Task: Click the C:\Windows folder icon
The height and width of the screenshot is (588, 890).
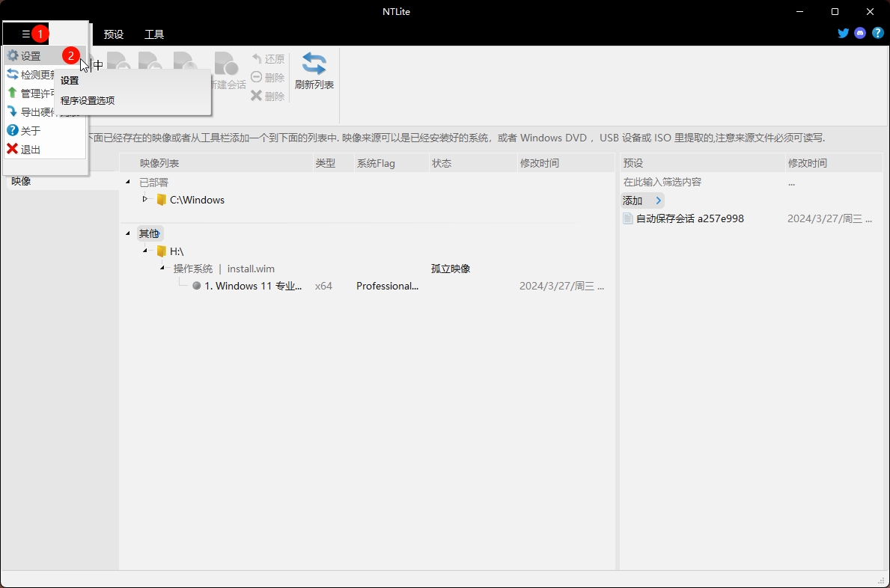Action: (162, 200)
